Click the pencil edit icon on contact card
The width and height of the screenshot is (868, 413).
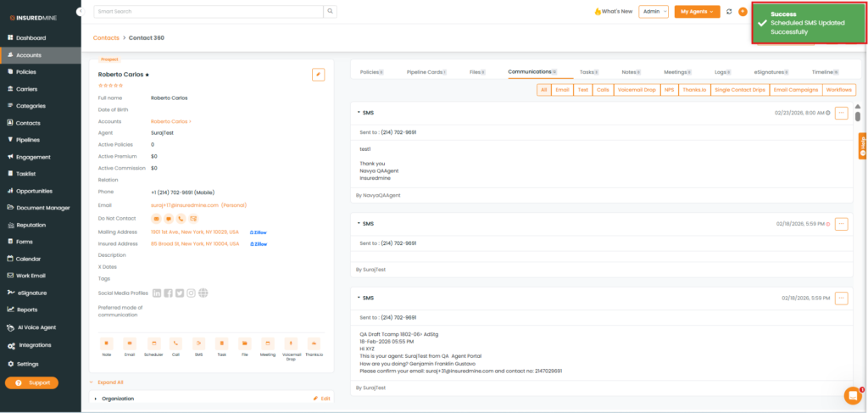click(318, 75)
